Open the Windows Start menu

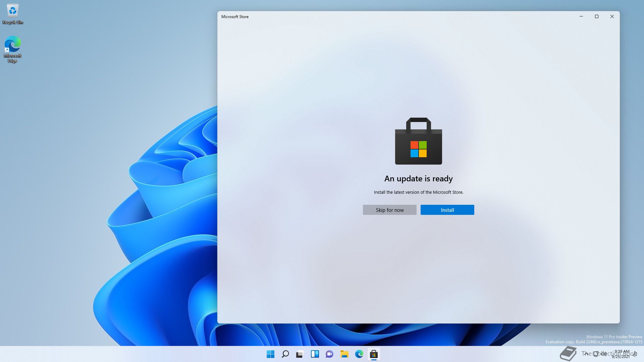point(270,354)
